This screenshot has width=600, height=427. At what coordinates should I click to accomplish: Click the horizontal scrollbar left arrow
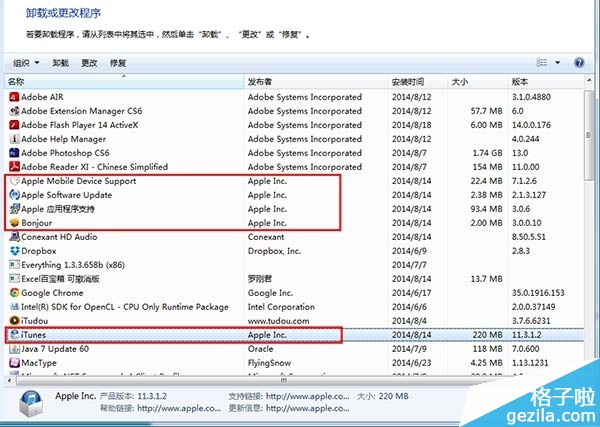click(9, 381)
